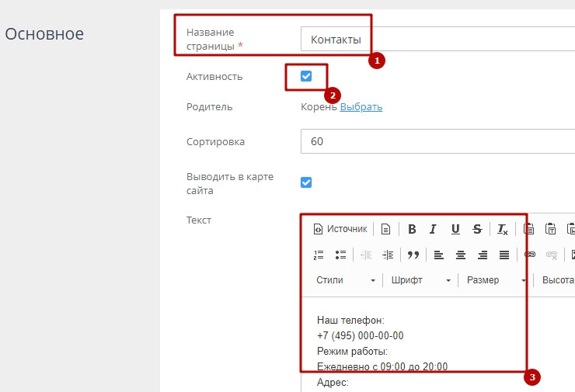Click the remove formatting icon
This screenshot has width=575, height=392.
tap(503, 229)
